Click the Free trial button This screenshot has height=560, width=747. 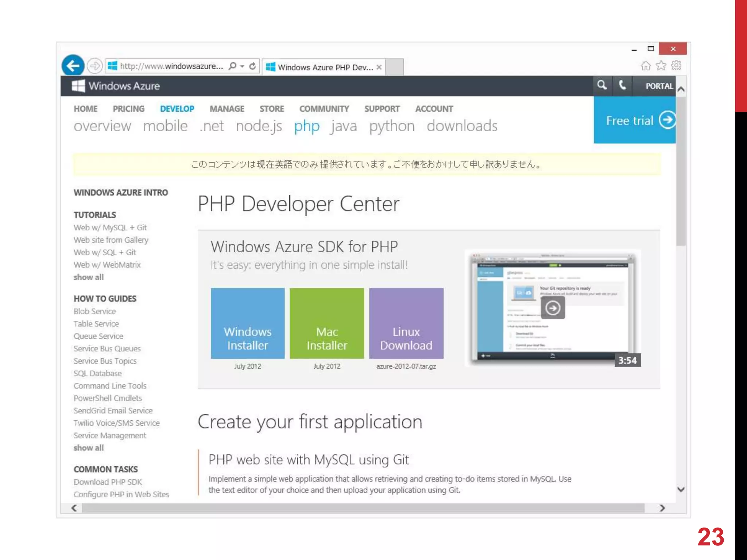coord(634,120)
